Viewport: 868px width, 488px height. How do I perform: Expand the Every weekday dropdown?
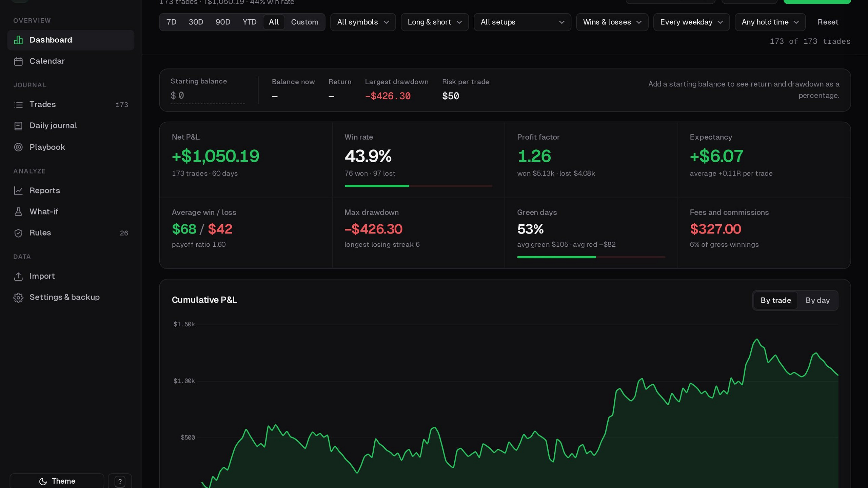click(x=691, y=22)
